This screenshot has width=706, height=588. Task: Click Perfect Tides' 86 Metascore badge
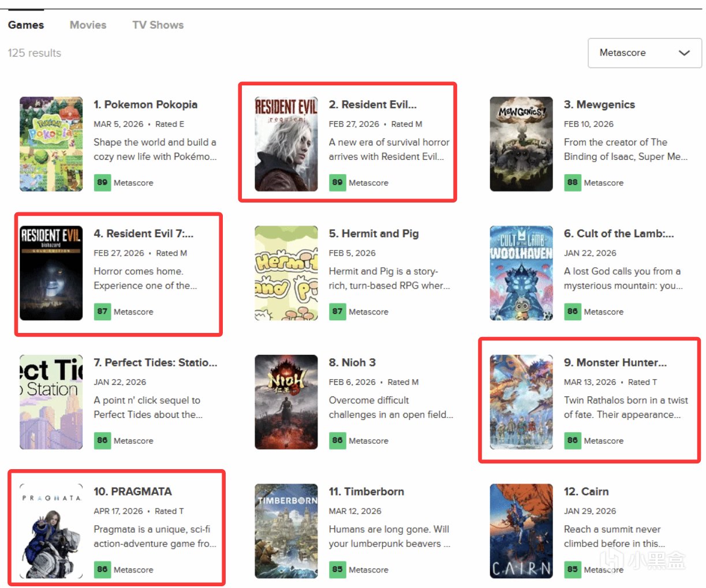(102, 440)
